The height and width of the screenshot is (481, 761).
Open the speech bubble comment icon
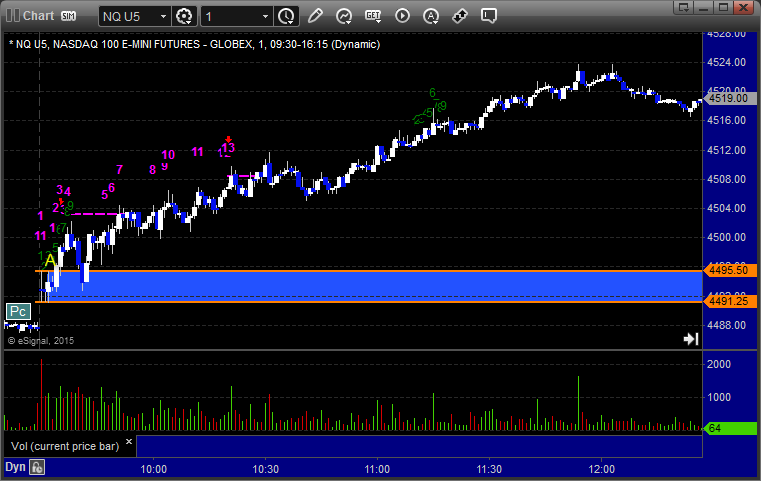pyautogui.click(x=489, y=16)
